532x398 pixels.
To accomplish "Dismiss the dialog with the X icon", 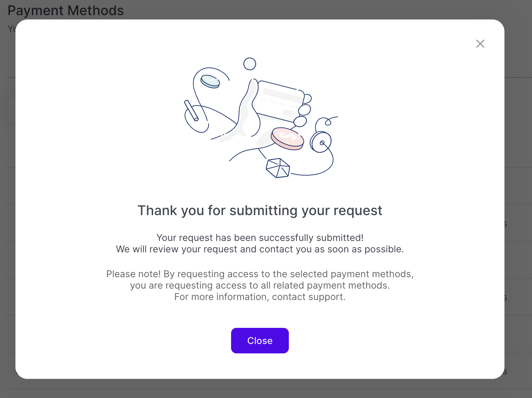I will [480, 44].
